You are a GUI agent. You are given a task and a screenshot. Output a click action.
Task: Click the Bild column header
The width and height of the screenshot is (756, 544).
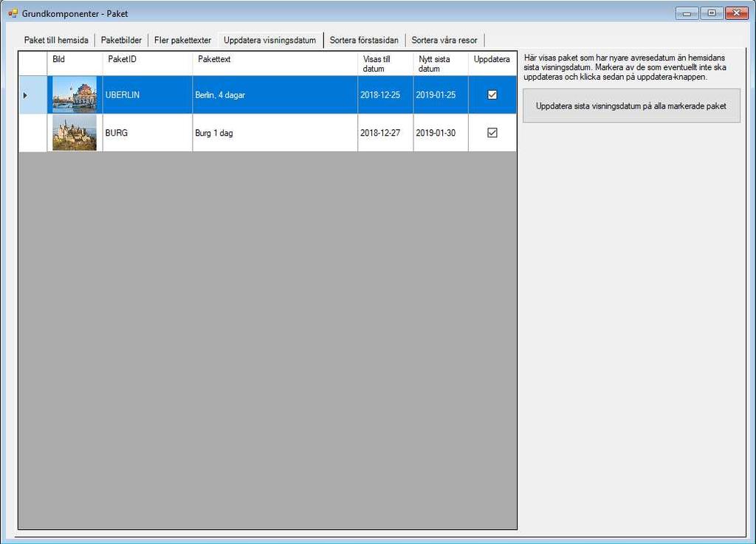tap(75, 63)
